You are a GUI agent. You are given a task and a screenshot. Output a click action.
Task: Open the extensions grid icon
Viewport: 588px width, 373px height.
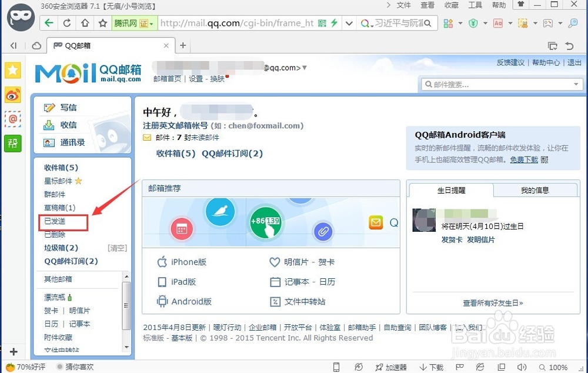[x=448, y=24]
